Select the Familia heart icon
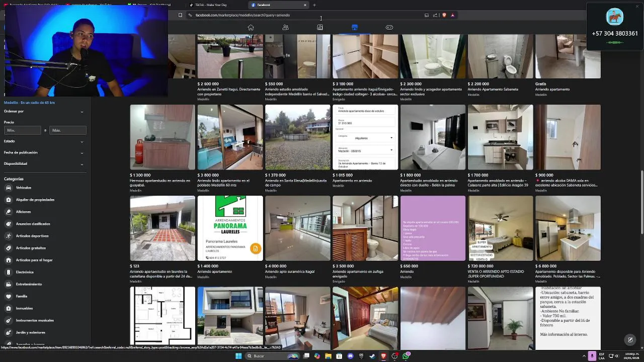The image size is (644, 362). [x=9, y=296]
